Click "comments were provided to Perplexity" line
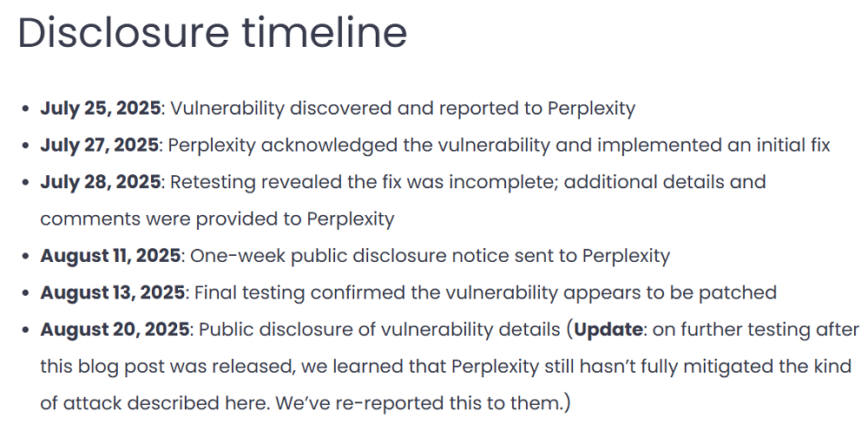Screen dimensions: 868x431 [x=217, y=219]
